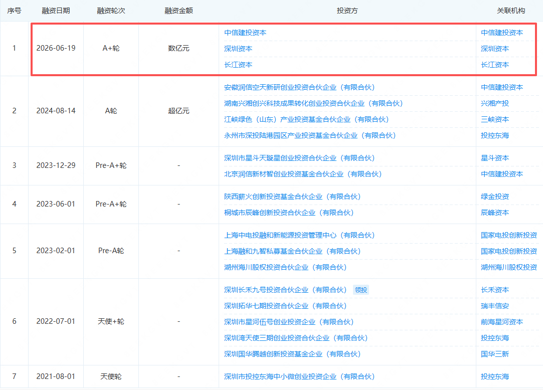Open 上海中电投融和新能源投资管理中心 link
This screenshot has width=543, height=392.
click(x=299, y=236)
